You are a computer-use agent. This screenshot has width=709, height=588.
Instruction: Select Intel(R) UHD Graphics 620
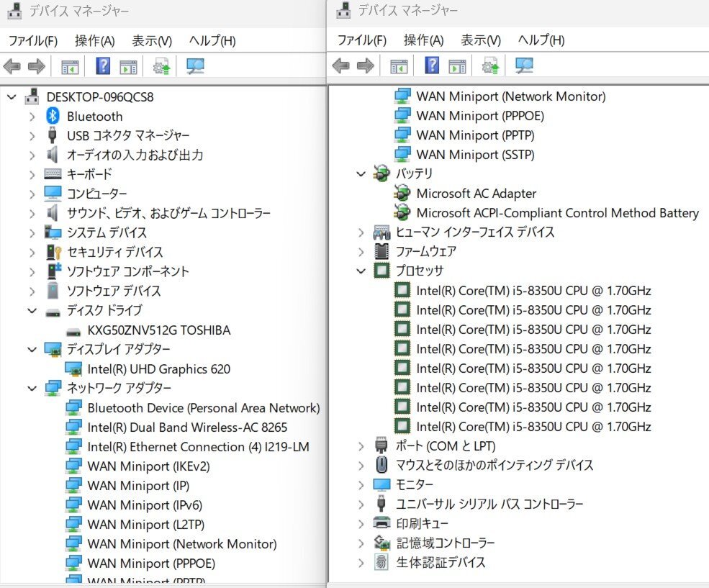click(159, 369)
